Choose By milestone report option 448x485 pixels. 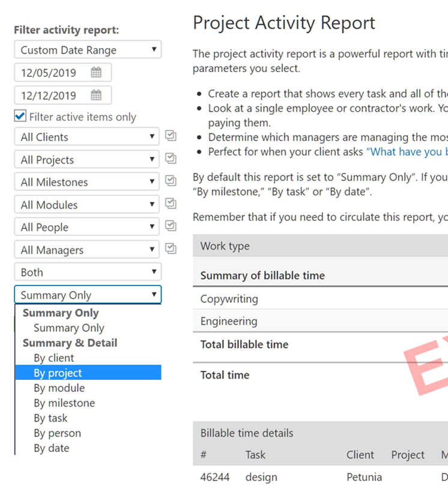[64, 403]
